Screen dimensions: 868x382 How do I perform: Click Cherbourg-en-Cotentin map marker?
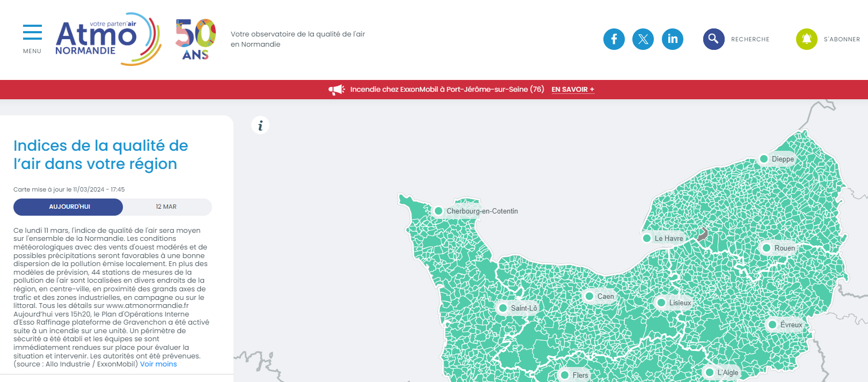(x=439, y=211)
